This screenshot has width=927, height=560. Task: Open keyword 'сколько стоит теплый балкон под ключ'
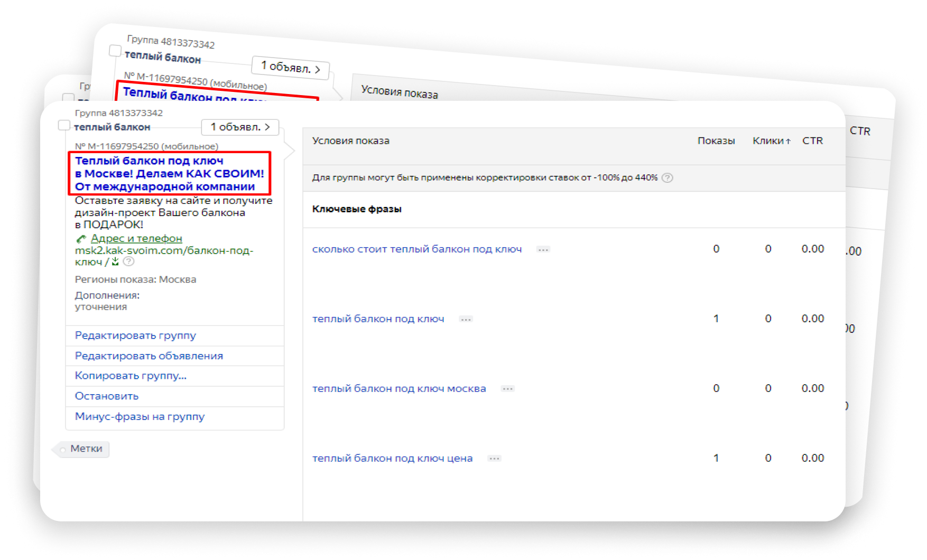pos(417,249)
